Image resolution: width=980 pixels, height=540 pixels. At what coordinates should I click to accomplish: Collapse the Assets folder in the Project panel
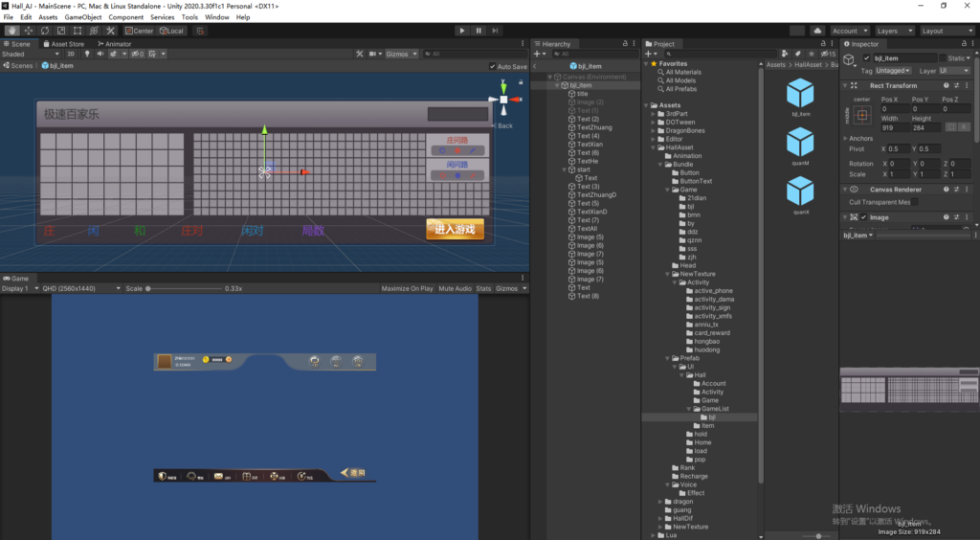click(650, 105)
